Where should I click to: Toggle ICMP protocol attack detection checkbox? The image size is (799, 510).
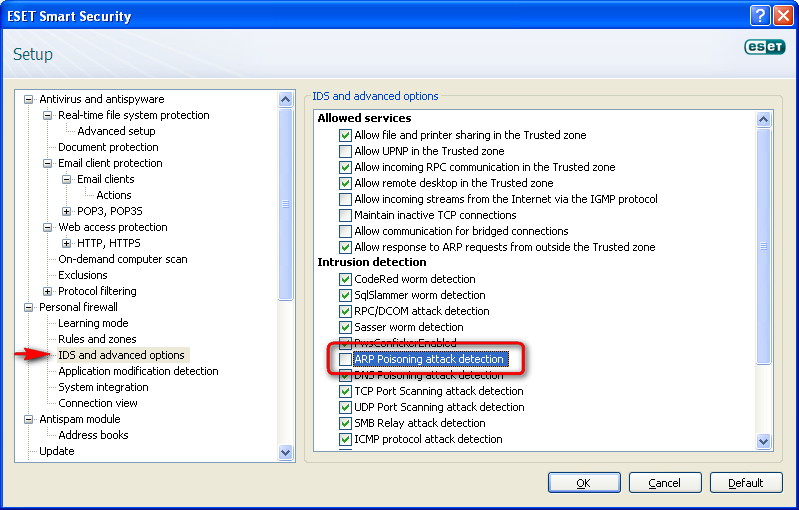click(345, 439)
